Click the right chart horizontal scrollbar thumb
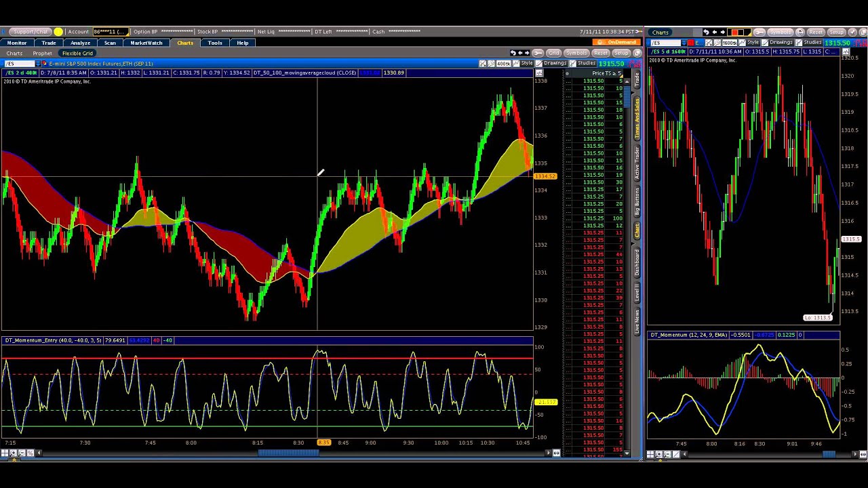 [x=829, y=454]
